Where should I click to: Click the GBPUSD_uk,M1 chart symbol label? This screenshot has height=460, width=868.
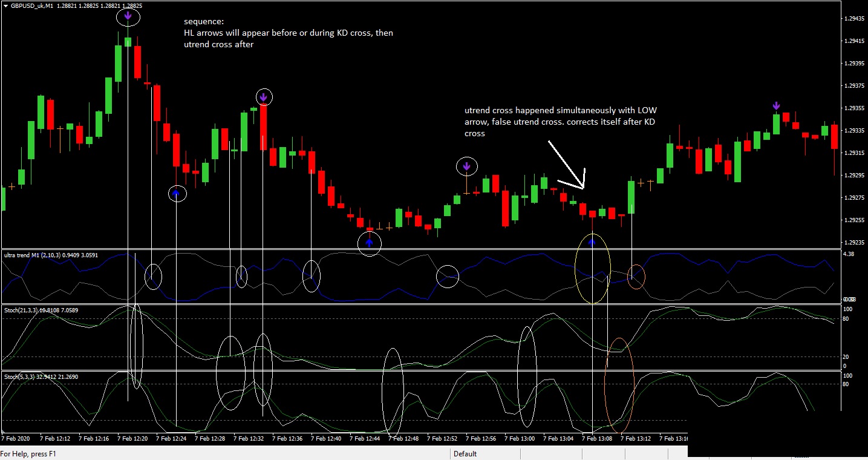pos(32,5)
